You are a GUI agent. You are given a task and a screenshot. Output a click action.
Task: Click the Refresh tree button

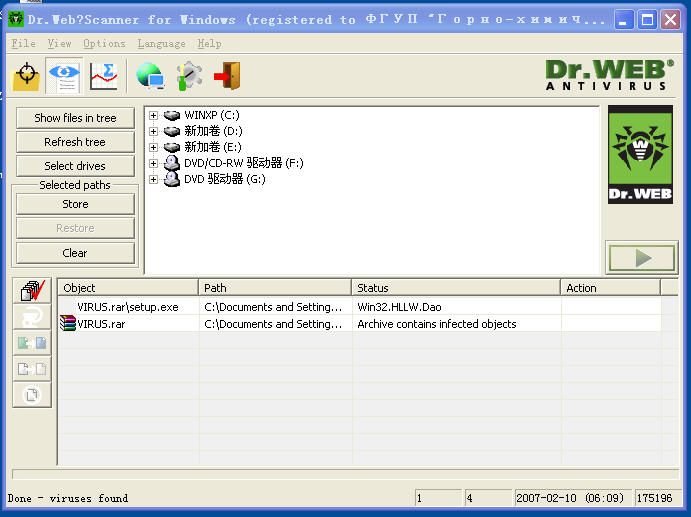coord(75,142)
